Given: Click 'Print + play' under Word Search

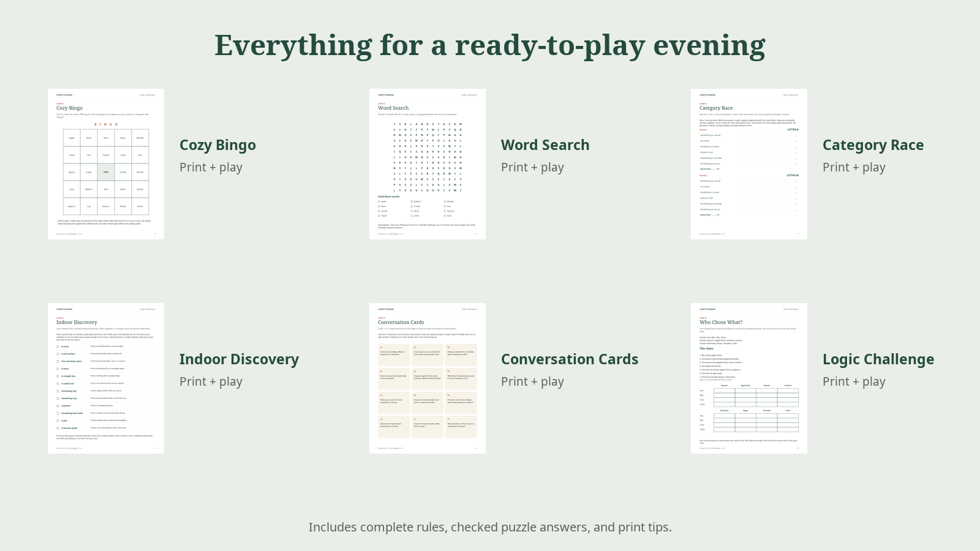Looking at the screenshot, I should [532, 167].
